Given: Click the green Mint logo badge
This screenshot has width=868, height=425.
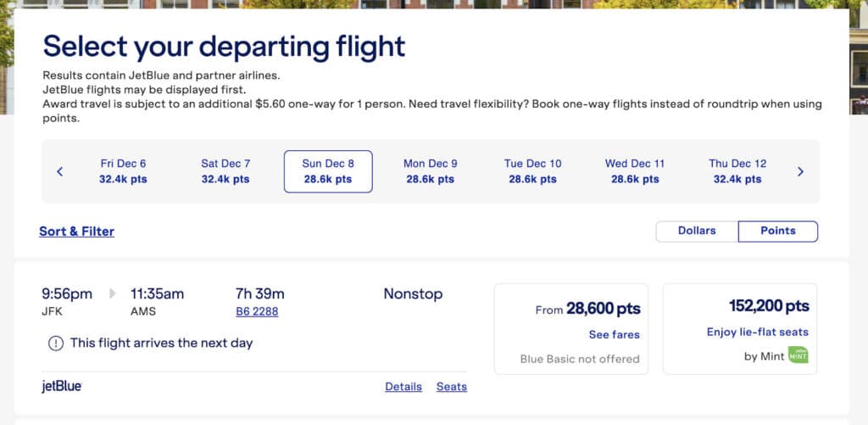Looking at the screenshot, I should click(x=798, y=355).
